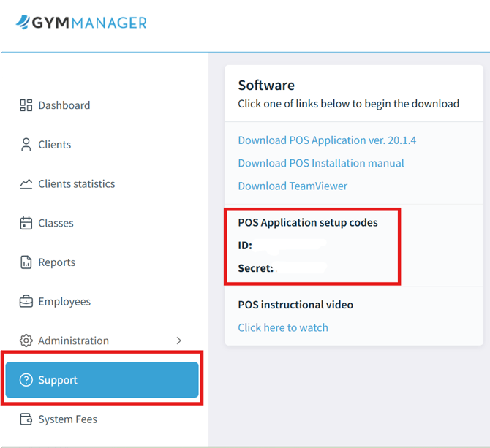490x448 pixels.
Task: Open the Dashboard menu item
Action: coord(64,105)
